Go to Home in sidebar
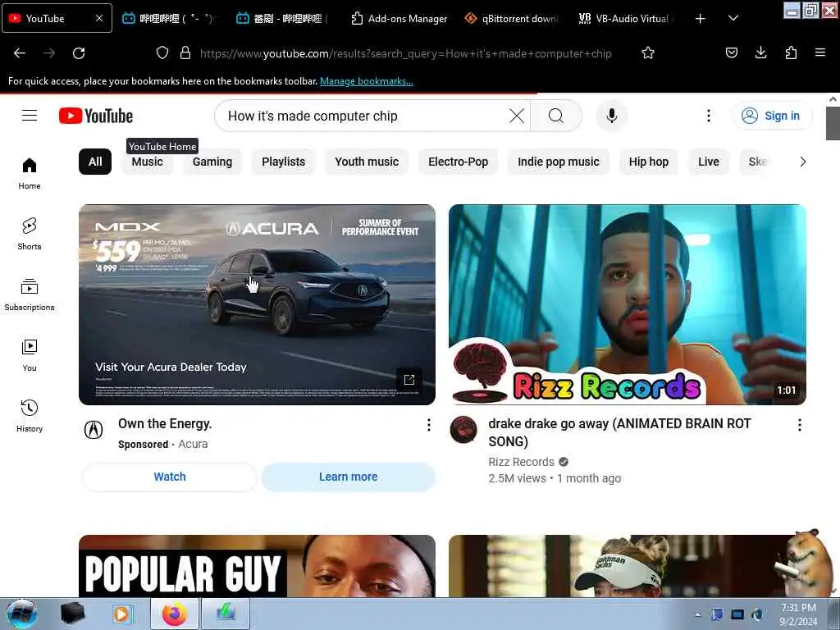Image resolution: width=840 pixels, height=630 pixels. pyautogui.click(x=30, y=174)
